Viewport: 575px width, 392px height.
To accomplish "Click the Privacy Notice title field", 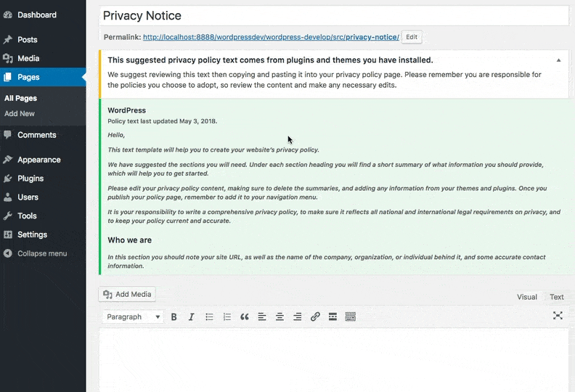I will point(334,16).
